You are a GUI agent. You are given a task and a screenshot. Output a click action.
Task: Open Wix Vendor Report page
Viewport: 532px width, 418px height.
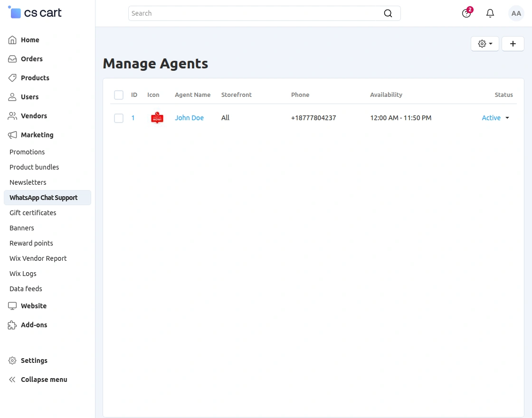38,258
